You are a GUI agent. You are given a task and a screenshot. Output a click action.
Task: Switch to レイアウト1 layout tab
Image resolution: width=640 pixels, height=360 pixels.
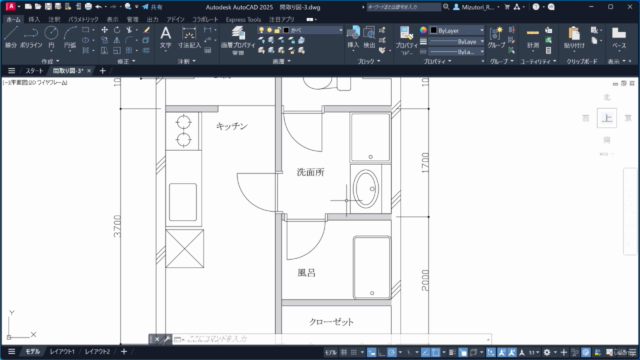(62, 351)
